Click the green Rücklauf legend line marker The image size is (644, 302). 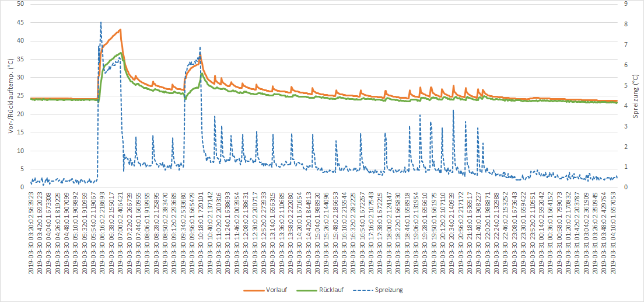click(306, 290)
